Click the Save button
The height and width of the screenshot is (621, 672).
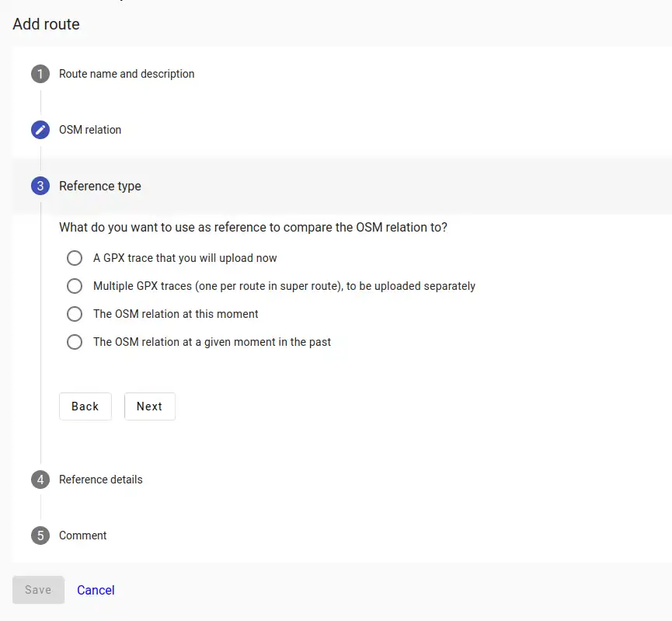[x=38, y=590]
